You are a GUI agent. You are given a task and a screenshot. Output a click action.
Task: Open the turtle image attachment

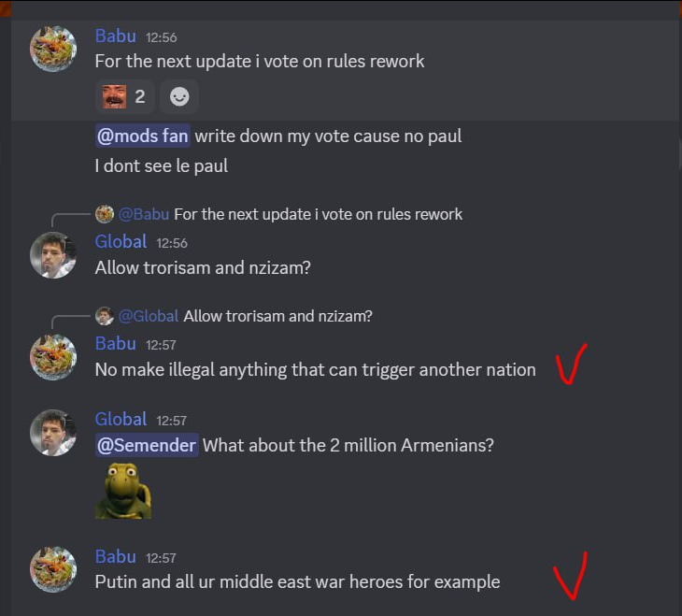tap(123, 491)
